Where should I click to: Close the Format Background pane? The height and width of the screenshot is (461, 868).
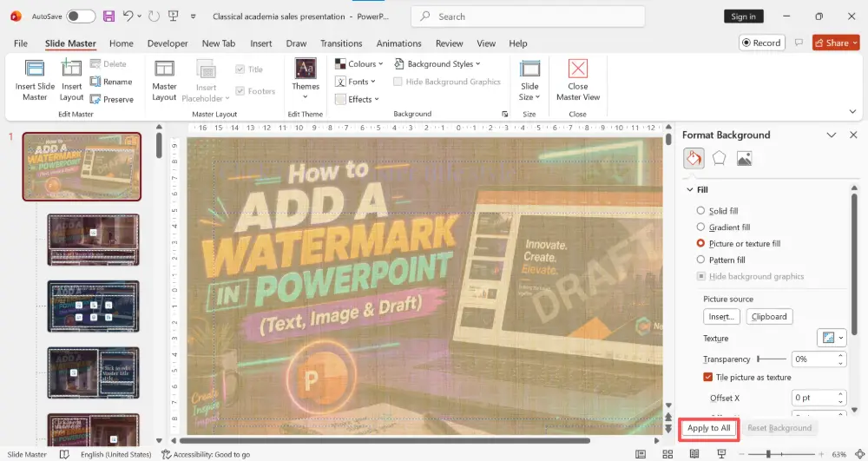853,135
